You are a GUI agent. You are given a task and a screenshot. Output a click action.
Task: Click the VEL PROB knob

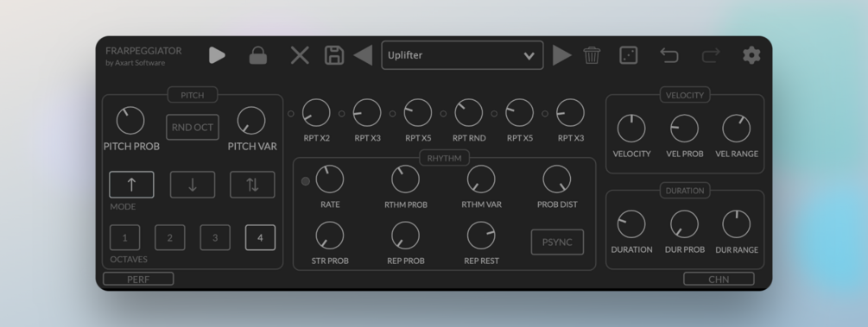[685, 129]
